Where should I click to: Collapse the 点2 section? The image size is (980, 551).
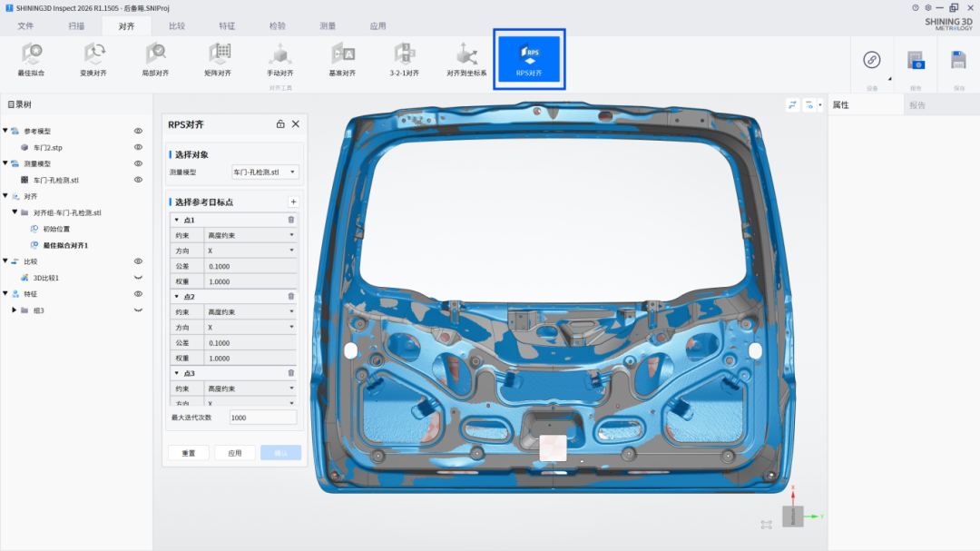(x=177, y=297)
